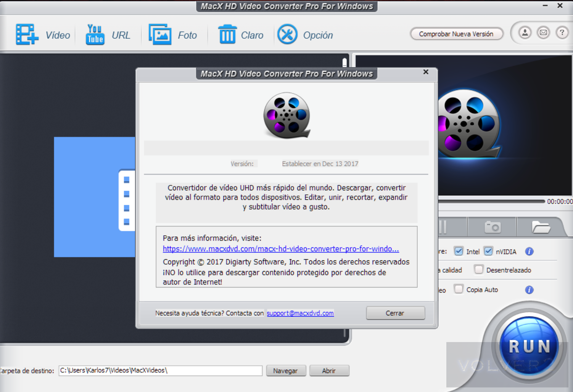Image resolution: width=573 pixels, height=392 pixels.
Task: Click the email envelope icon
Action: [543, 33]
